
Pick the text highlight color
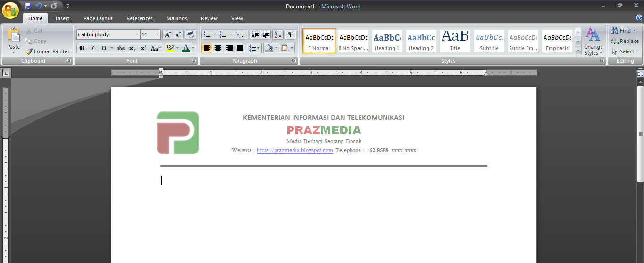tap(170, 48)
